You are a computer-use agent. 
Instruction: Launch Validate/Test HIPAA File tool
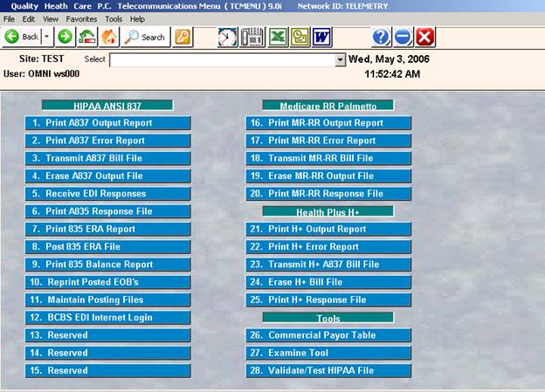pos(328,370)
